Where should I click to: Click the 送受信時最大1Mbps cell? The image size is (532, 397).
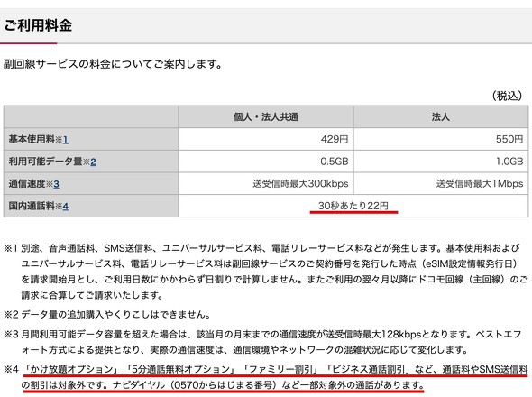pyautogui.click(x=441, y=184)
